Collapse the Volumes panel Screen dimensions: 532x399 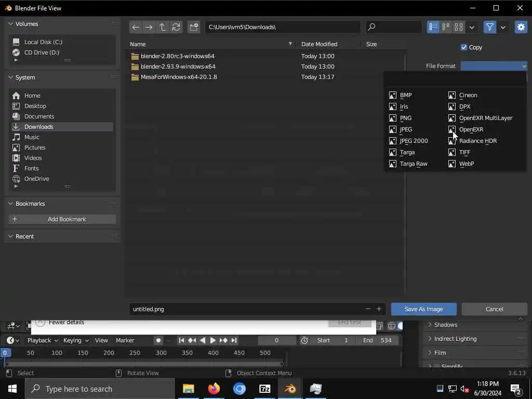tap(10, 24)
